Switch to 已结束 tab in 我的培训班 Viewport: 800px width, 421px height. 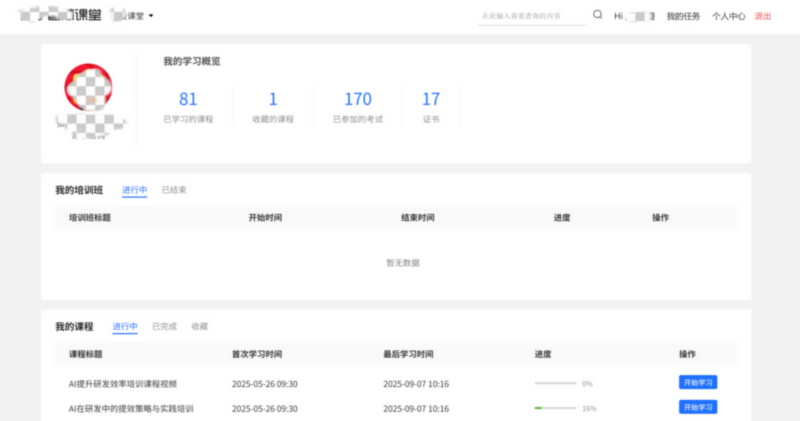coord(174,190)
